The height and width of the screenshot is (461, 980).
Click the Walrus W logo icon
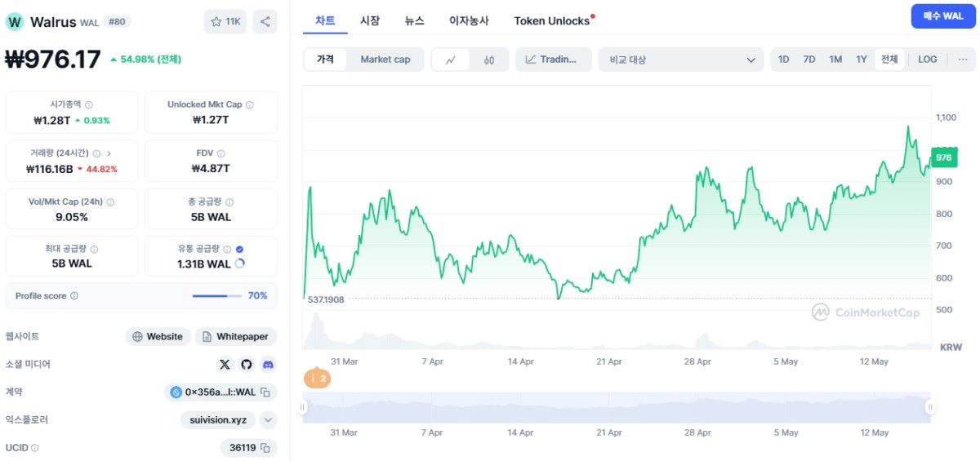point(15,22)
